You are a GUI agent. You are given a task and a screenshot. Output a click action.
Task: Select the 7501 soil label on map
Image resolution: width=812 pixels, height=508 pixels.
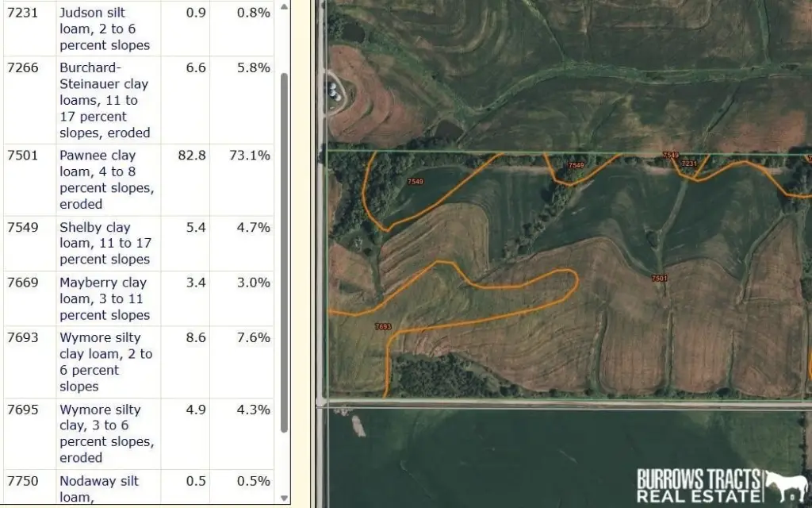click(x=659, y=278)
